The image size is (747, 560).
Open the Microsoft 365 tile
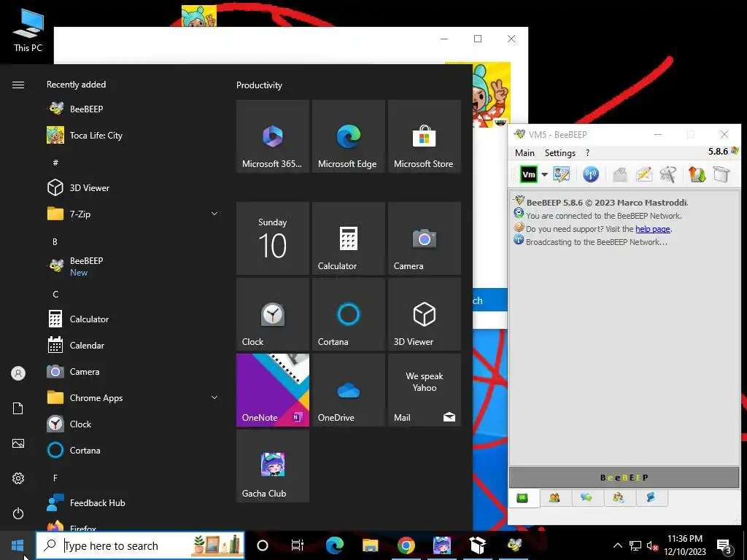273,136
